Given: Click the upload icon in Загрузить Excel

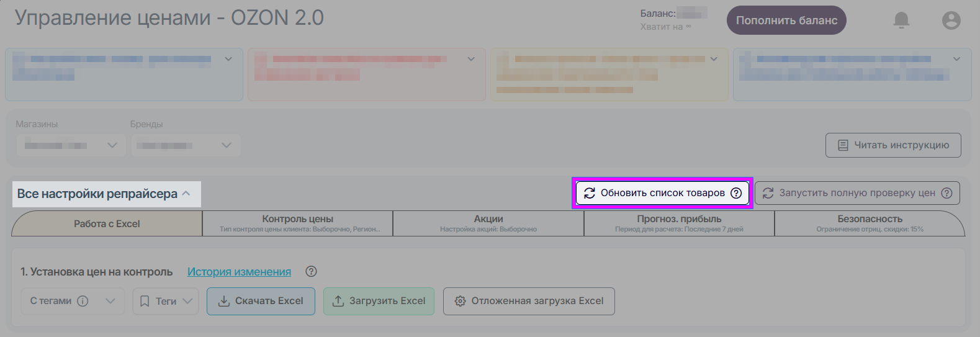Looking at the screenshot, I should coord(338,301).
